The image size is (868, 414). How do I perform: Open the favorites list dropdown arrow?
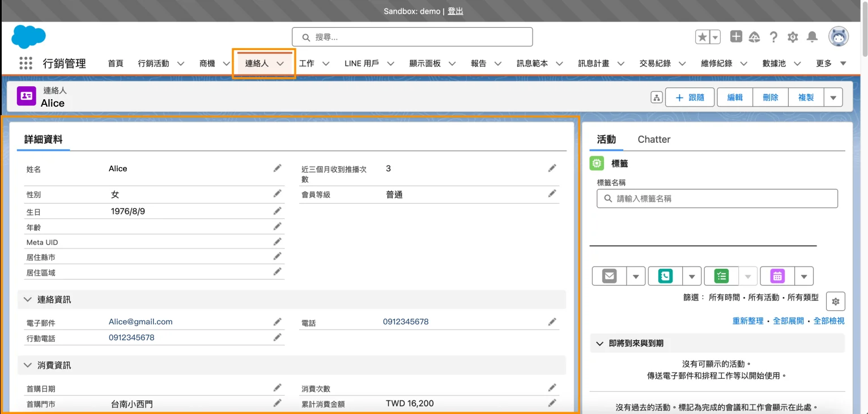715,37
